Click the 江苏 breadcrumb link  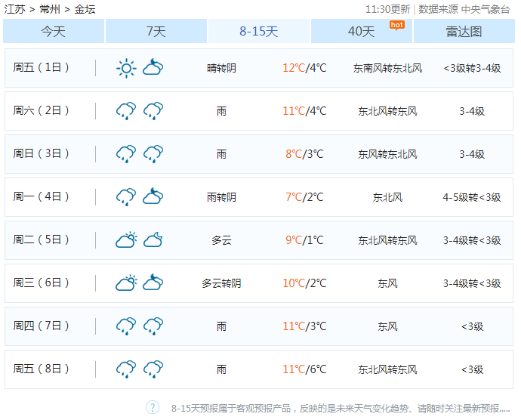coord(15,9)
